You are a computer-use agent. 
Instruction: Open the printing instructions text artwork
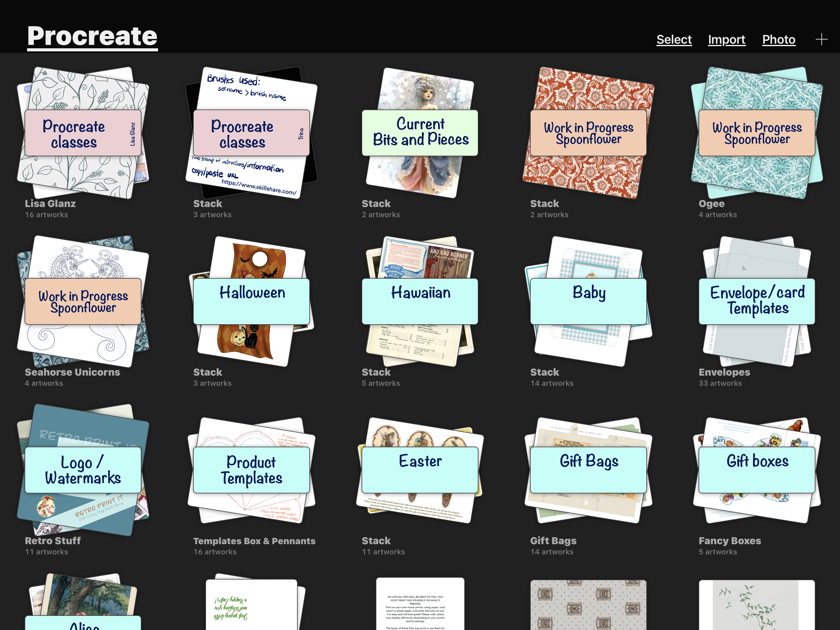click(x=420, y=604)
